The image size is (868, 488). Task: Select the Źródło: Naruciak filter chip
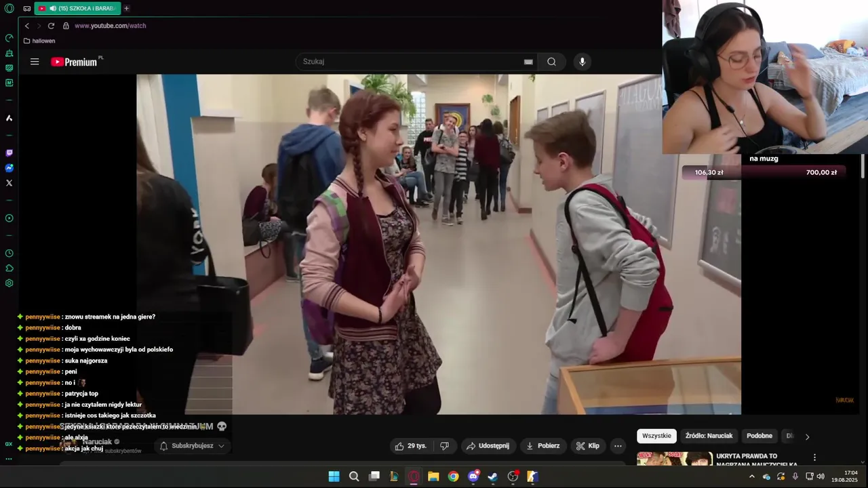click(709, 436)
